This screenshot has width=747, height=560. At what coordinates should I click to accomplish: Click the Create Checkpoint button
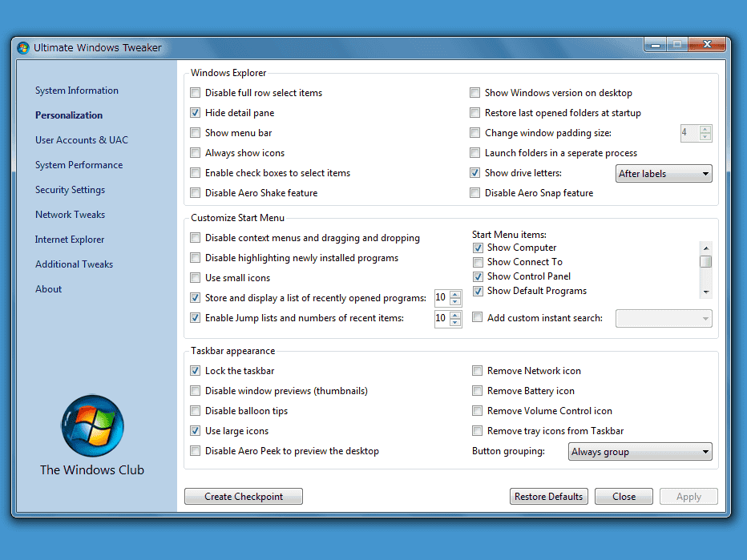(x=244, y=496)
